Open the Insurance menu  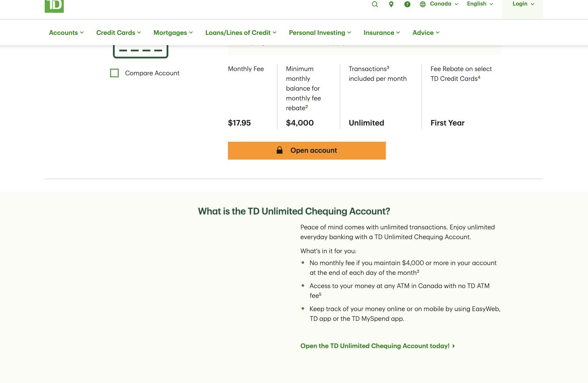pyautogui.click(x=382, y=33)
